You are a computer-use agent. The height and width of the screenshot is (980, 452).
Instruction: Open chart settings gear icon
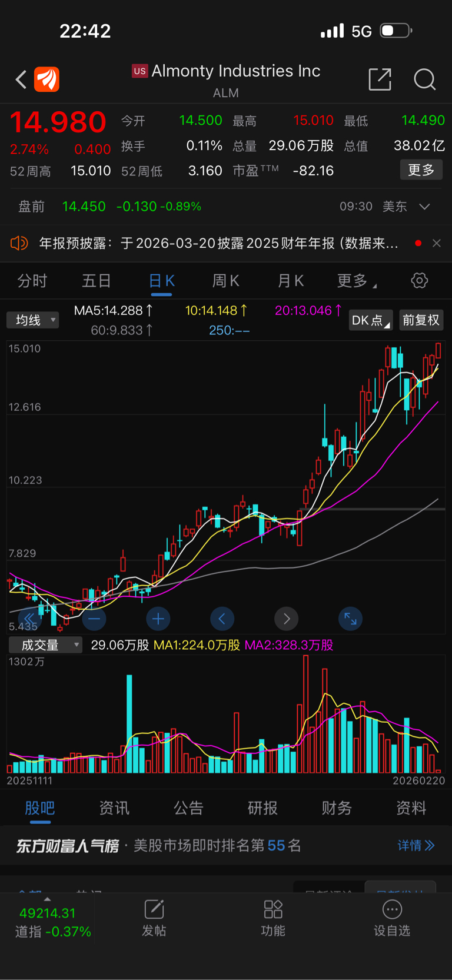tap(419, 280)
